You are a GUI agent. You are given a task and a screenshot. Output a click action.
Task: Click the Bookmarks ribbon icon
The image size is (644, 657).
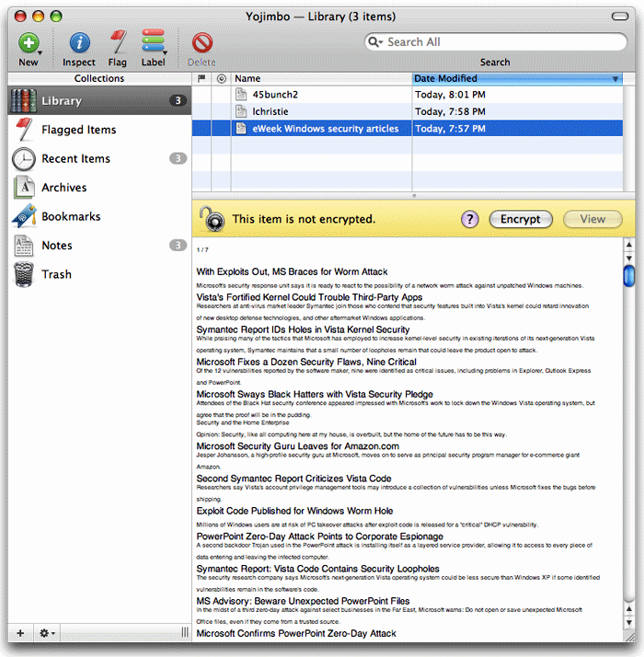[x=24, y=216]
